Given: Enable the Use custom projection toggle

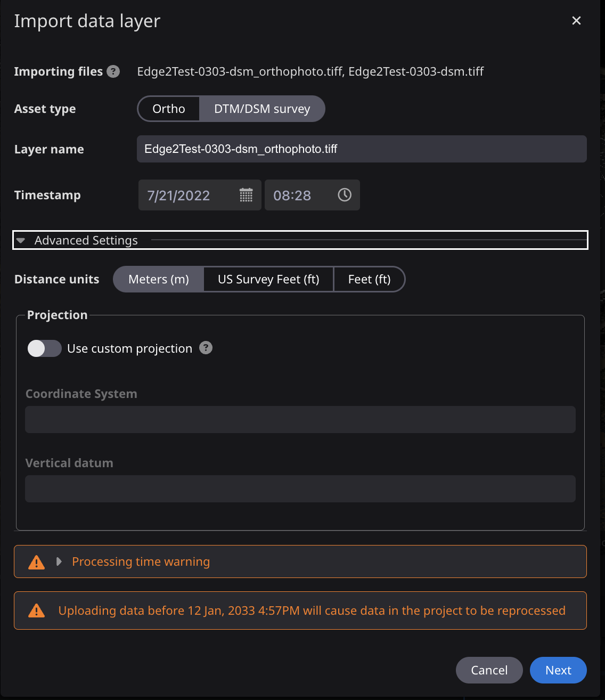Looking at the screenshot, I should point(44,348).
